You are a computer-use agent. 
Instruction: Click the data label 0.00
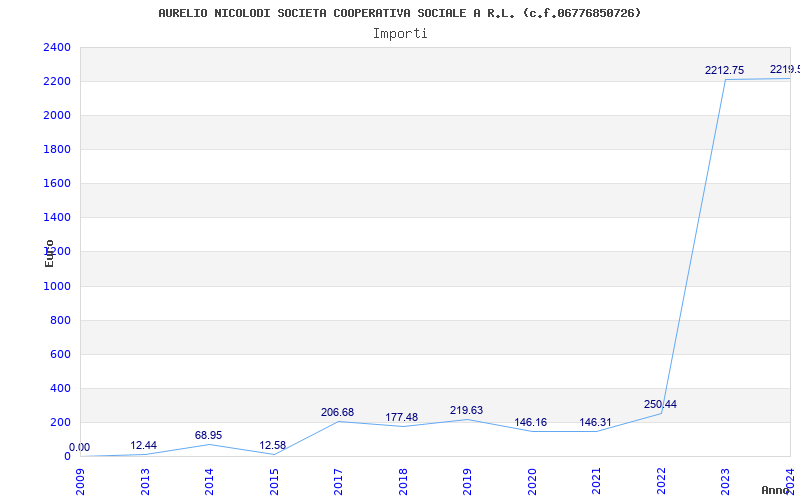79,447
